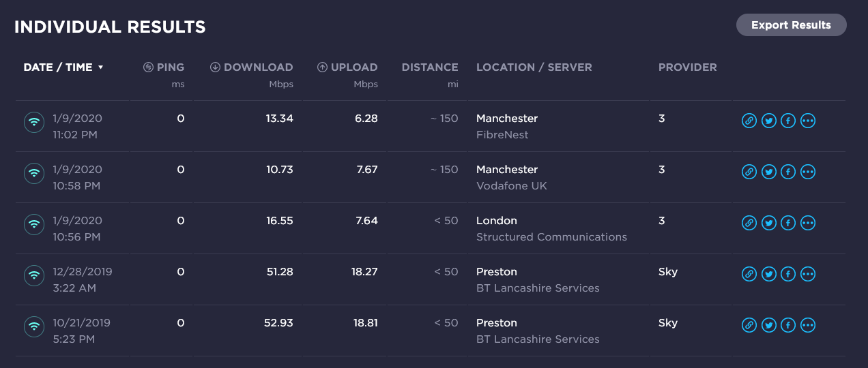Open more options for 12/28/2019 Preston result

coord(808,275)
